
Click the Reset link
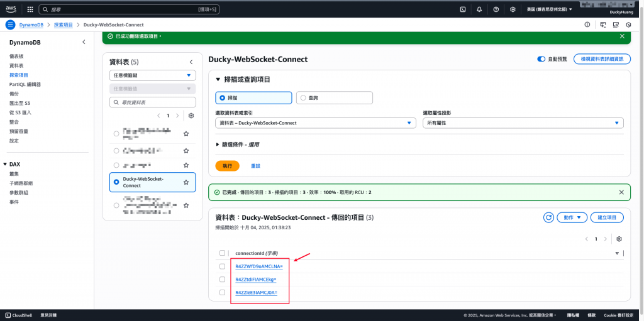(x=255, y=166)
